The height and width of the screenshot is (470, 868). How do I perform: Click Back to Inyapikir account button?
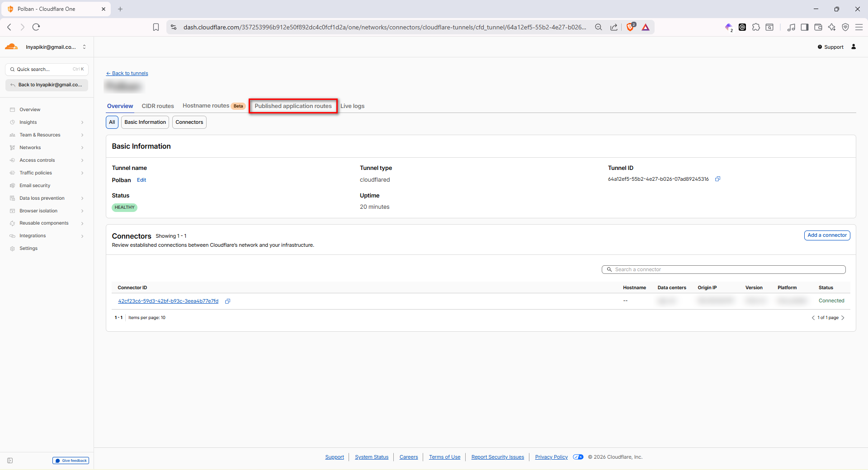[47, 85]
